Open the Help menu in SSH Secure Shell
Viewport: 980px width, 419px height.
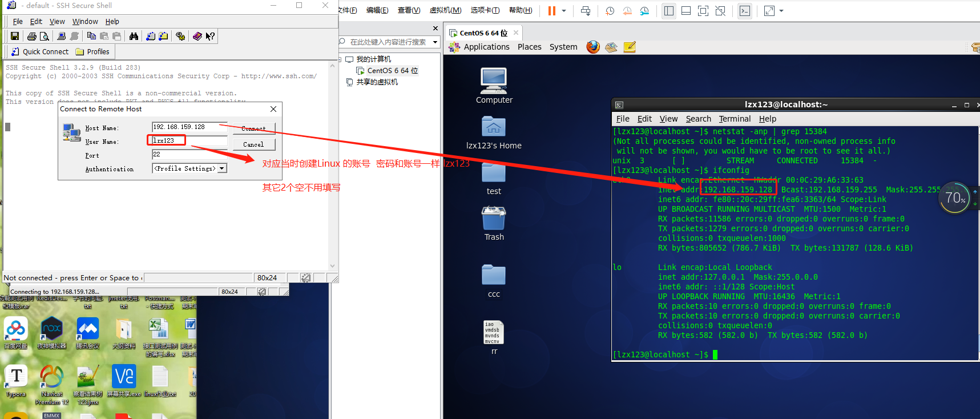coord(112,21)
